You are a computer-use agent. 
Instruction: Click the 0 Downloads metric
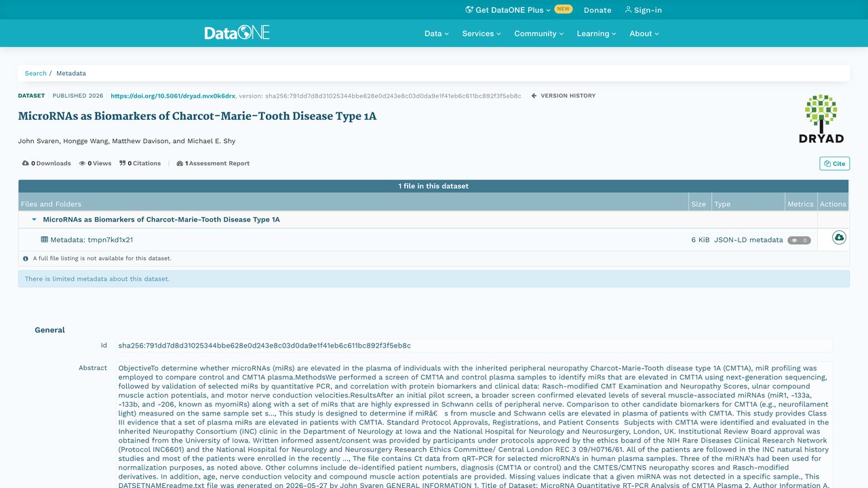pos(46,163)
